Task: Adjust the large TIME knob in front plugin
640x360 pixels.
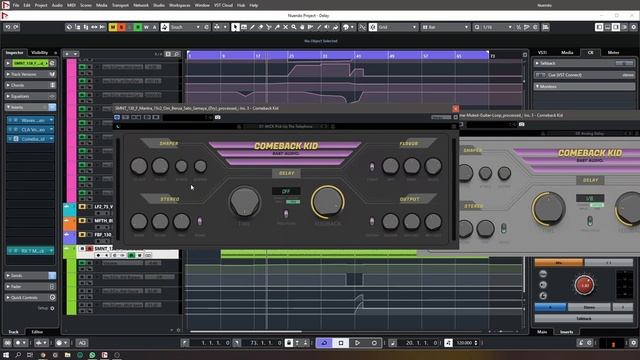Action: coord(244,202)
